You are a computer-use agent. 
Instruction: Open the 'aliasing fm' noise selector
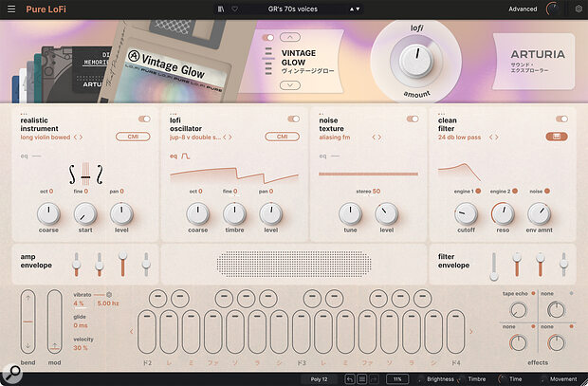[335, 138]
